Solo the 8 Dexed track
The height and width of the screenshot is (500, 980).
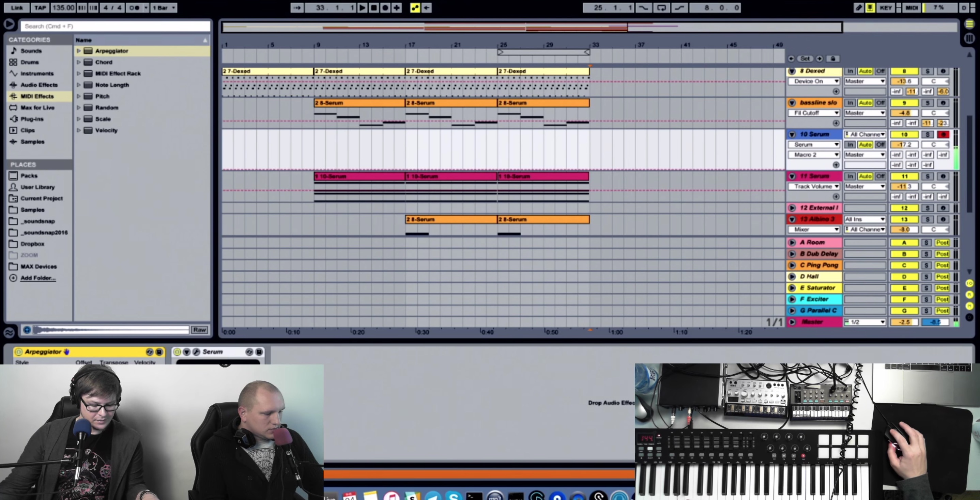click(928, 71)
